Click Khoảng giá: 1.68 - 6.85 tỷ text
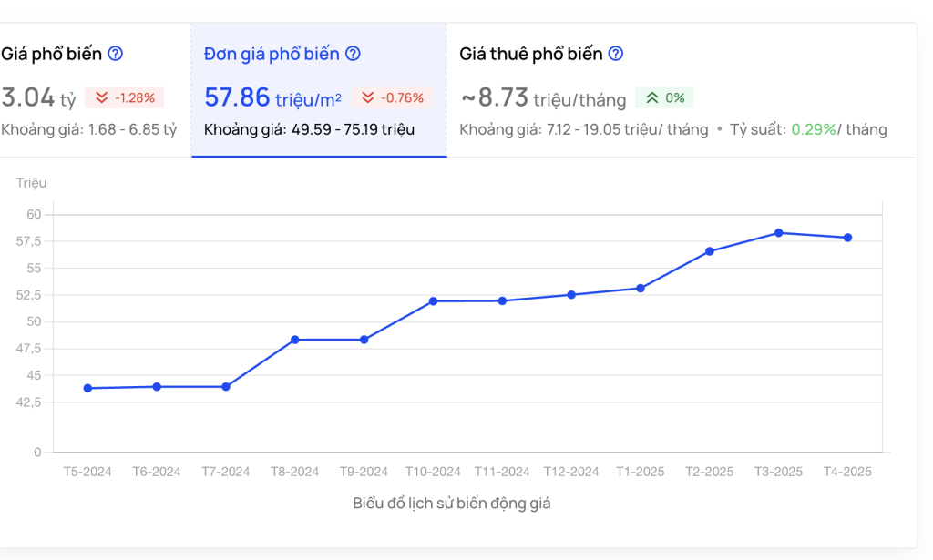This screenshot has width=933, height=560. pos(89,129)
